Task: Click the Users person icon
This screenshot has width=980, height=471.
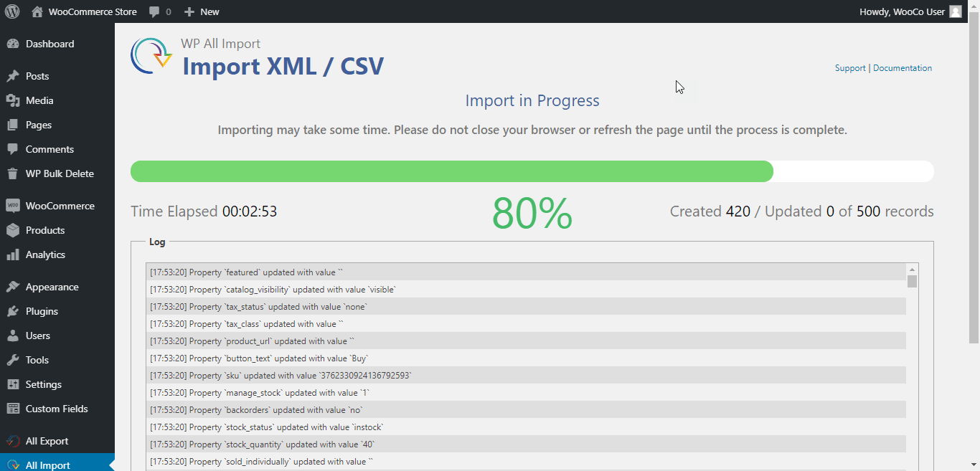Action: [13, 336]
